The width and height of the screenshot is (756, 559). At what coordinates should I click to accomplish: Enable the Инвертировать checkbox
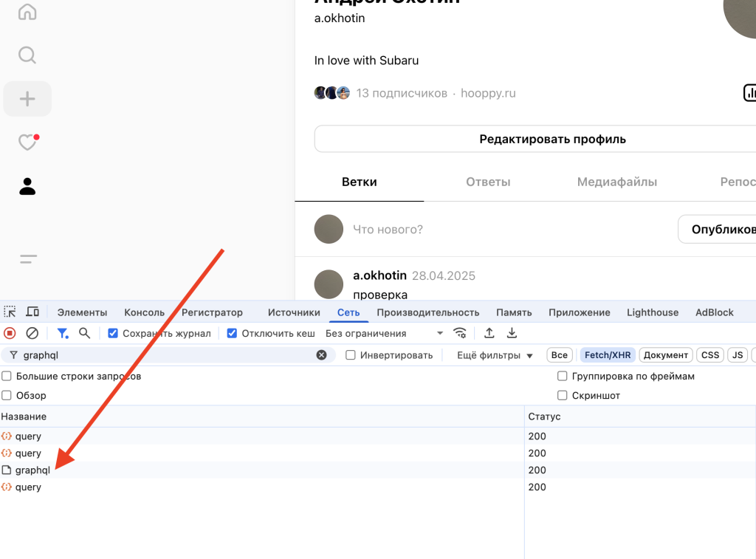tap(351, 355)
